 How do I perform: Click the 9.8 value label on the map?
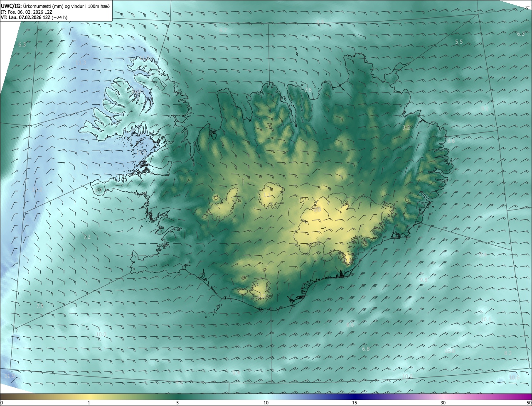click(424, 280)
